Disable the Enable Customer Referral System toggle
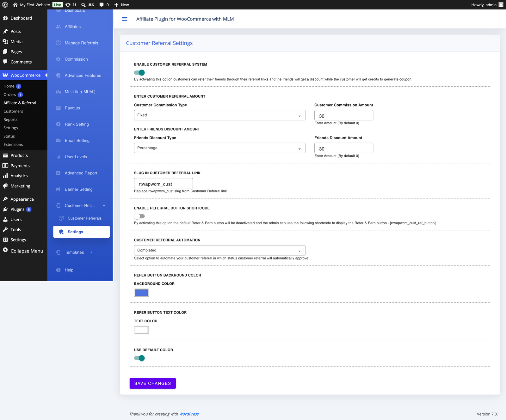The image size is (506, 420). (x=139, y=72)
